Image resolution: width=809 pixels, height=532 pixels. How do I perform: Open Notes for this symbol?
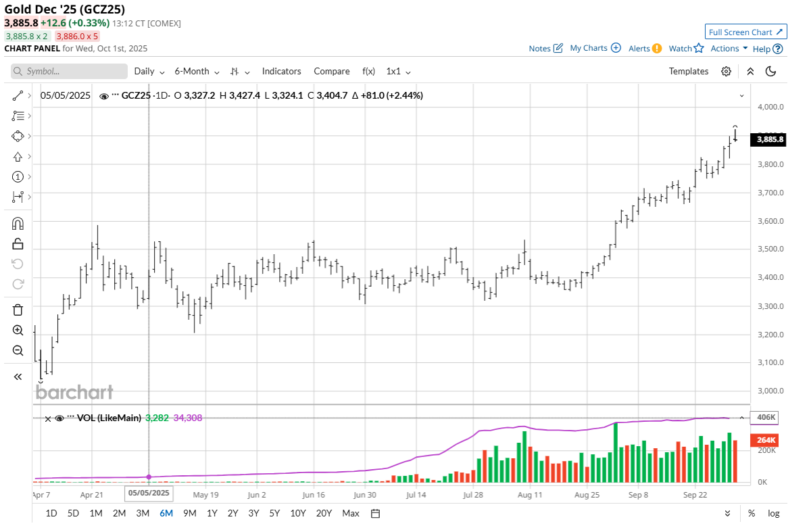click(545, 49)
